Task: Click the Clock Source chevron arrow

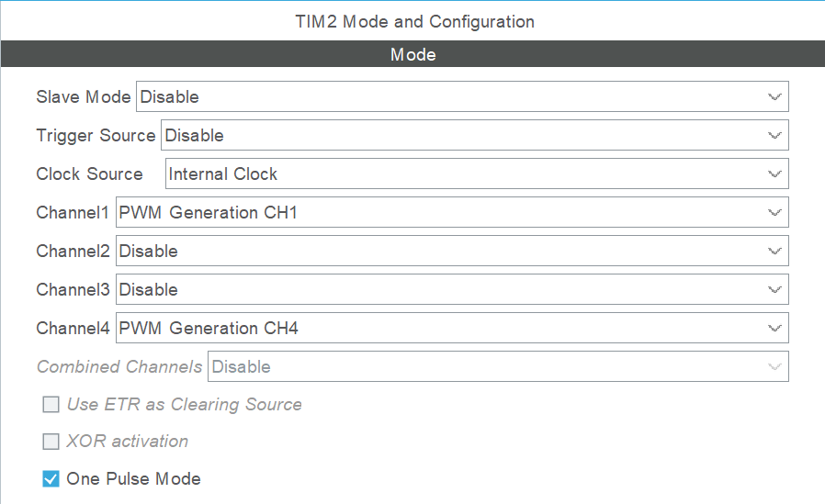Action: point(774,174)
